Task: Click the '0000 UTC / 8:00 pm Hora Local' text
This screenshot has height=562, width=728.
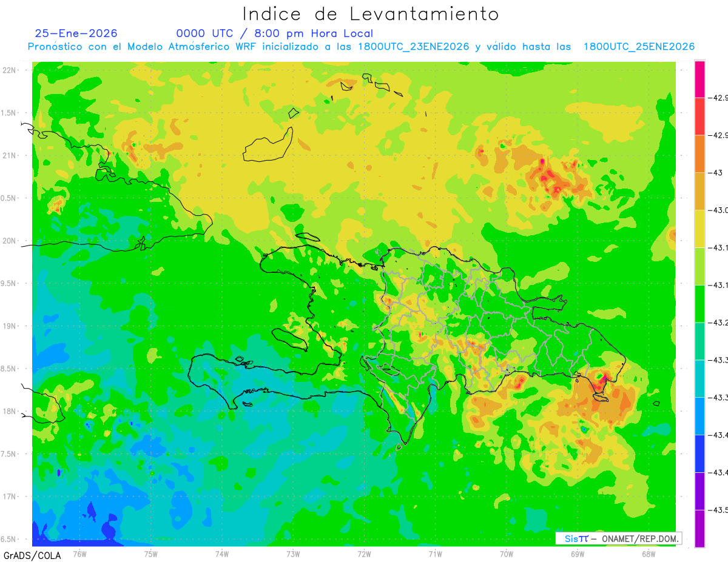Action: (x=275, y=33)
